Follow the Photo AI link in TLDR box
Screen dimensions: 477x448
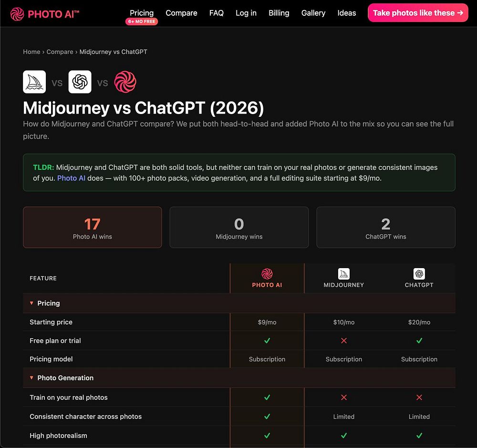coord(71,178)
